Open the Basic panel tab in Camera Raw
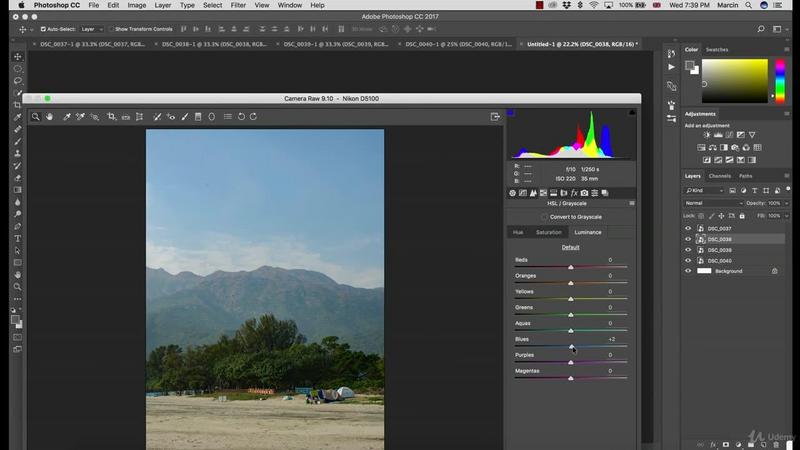Screen dimensions: 800x450 (x=512, y=193)
